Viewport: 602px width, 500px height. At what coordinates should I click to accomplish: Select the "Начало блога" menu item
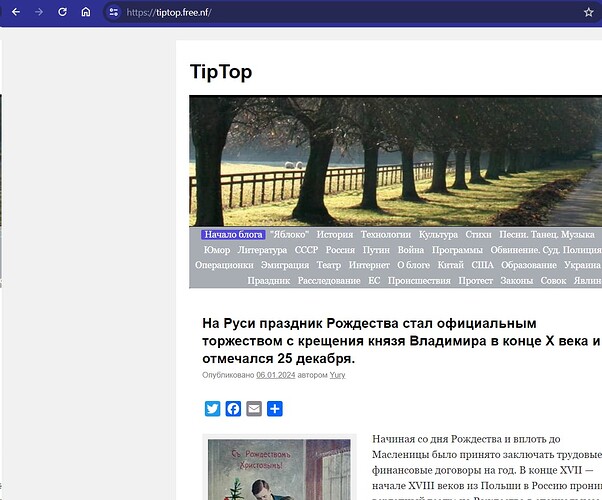coord(233,235)
